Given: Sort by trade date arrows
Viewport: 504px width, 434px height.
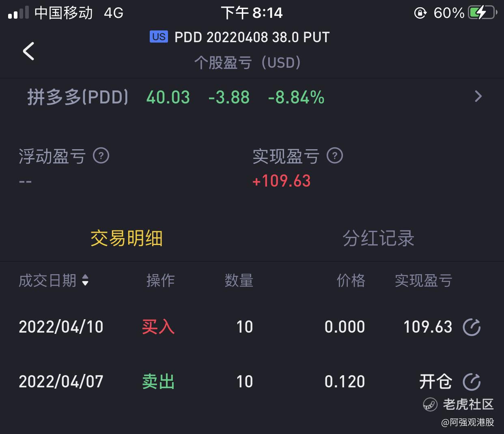Looking at the screenshot, I should click(x=85, y=280).
